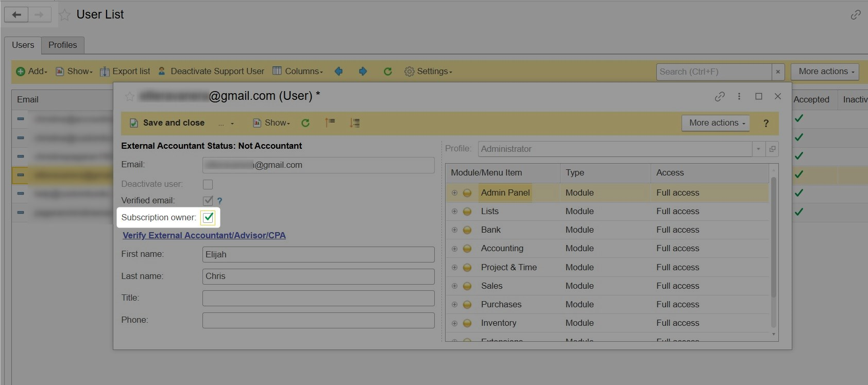
Task: Tick the Deactivate user checkbox
Action: point(208,184)
